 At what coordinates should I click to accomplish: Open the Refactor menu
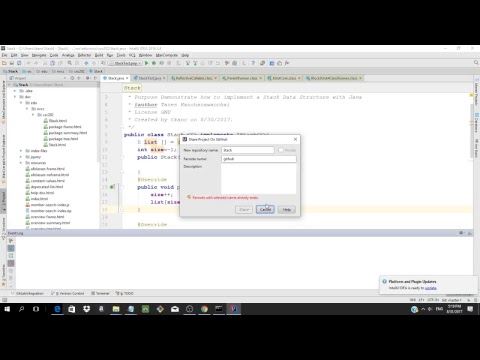coord(84,55)
